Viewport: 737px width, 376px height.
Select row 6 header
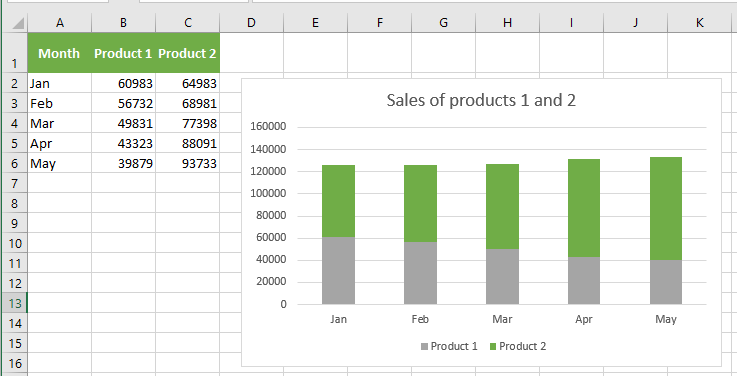click(14, 164)
